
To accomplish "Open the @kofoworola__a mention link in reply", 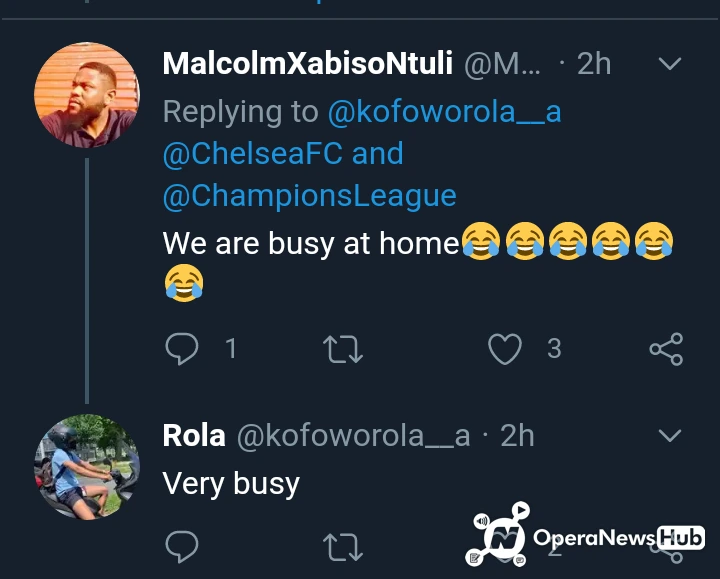I will pos(444,112).
